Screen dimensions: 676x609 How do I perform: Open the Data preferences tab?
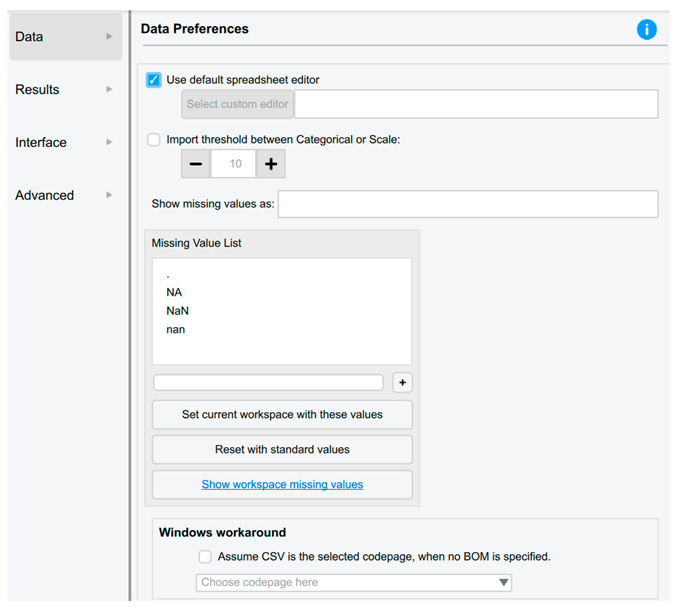click(64, 37)
